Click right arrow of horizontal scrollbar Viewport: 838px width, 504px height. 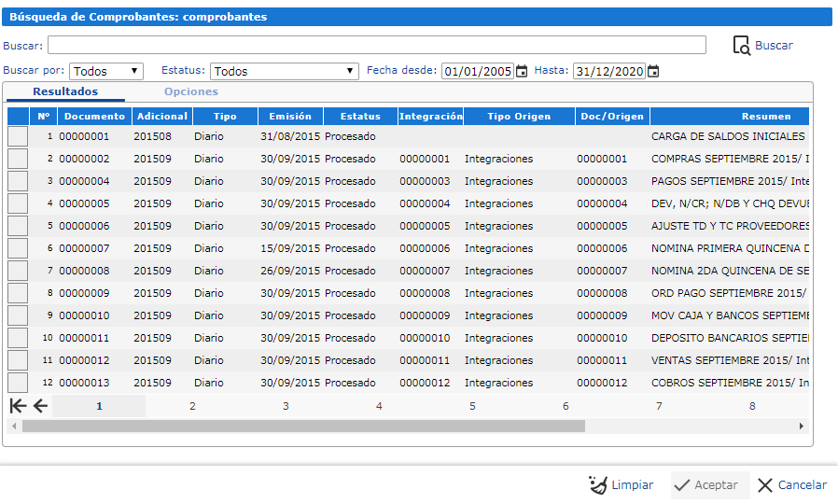(x=801, y=427)
